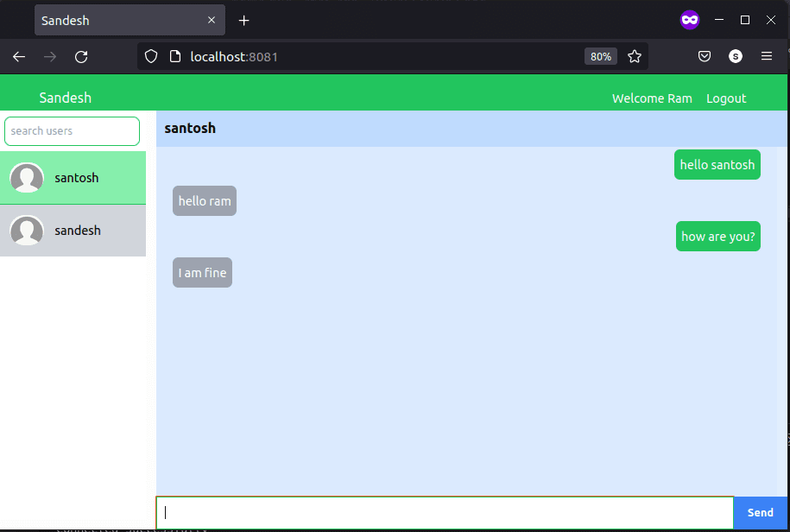Click the Sandesh brand title

click(x=66, y=98)
